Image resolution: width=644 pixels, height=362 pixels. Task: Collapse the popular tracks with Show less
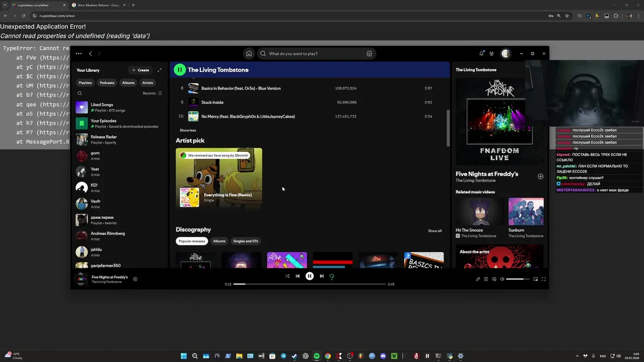188,130
